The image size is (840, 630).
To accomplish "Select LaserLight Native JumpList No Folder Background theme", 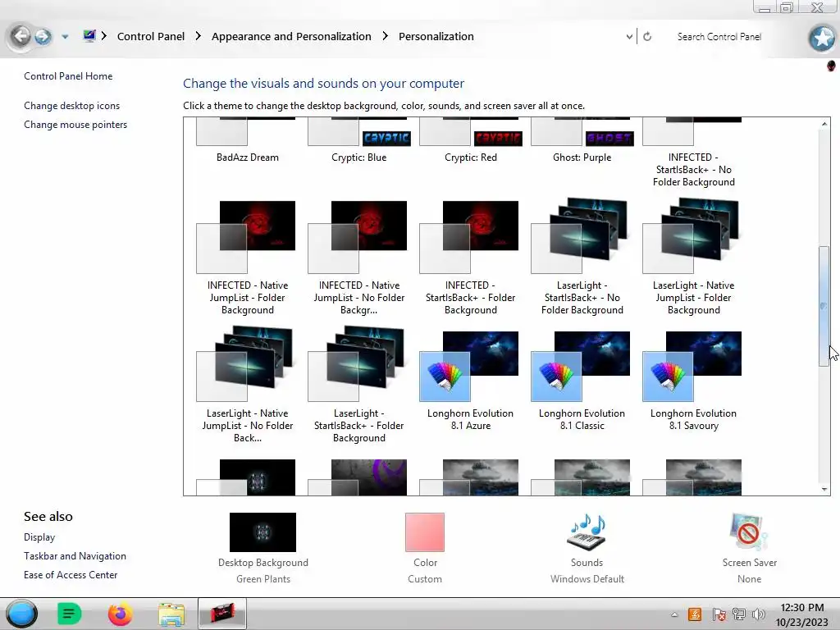I will point(247,385).
